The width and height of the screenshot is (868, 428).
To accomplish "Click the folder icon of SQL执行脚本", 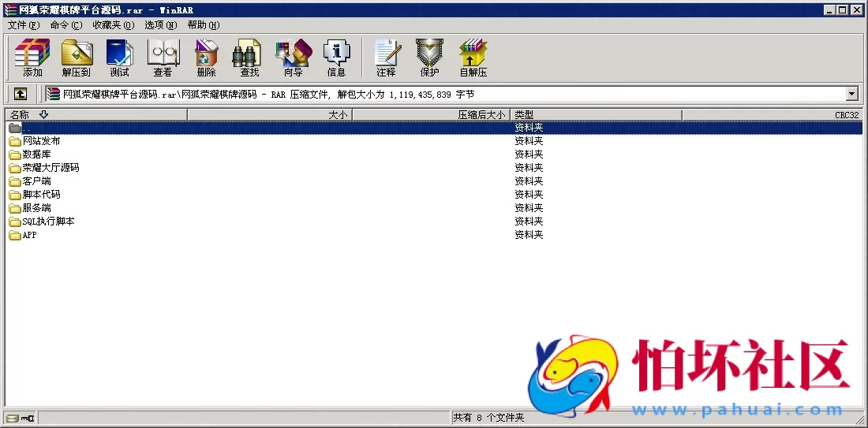I will point(15,221).
